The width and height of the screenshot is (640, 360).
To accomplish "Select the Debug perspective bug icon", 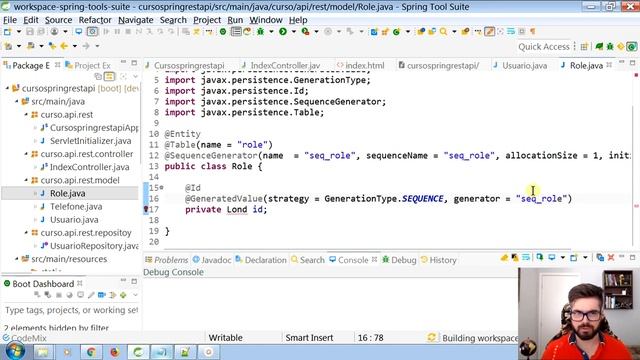I will [610, 47].
